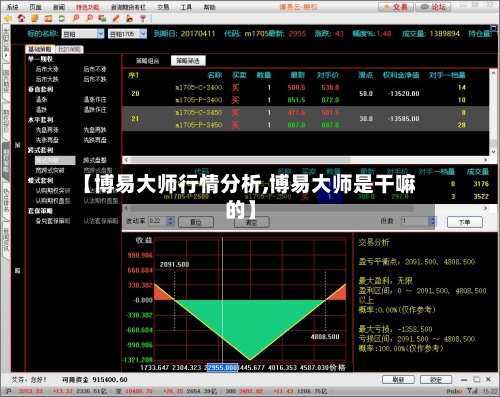
Task: Switch to the 策略组合 tab
Action: coord(147,61)
